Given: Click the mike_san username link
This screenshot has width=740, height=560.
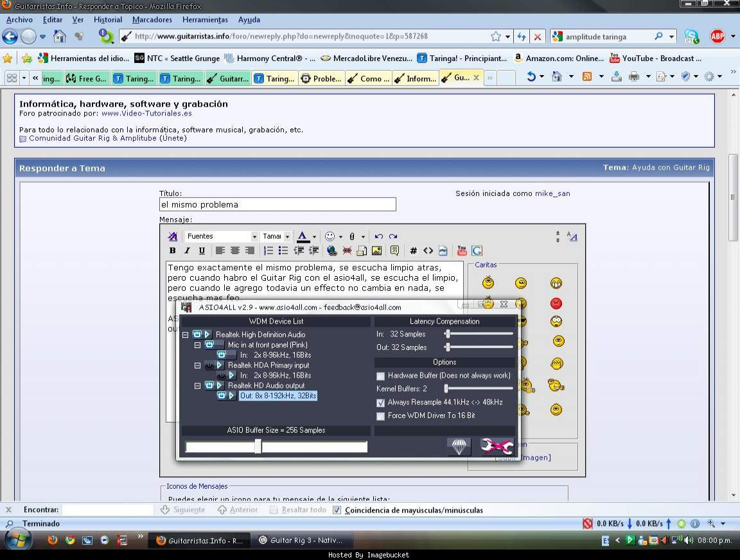Looking at the screenshot, I should tap(552, 193).
